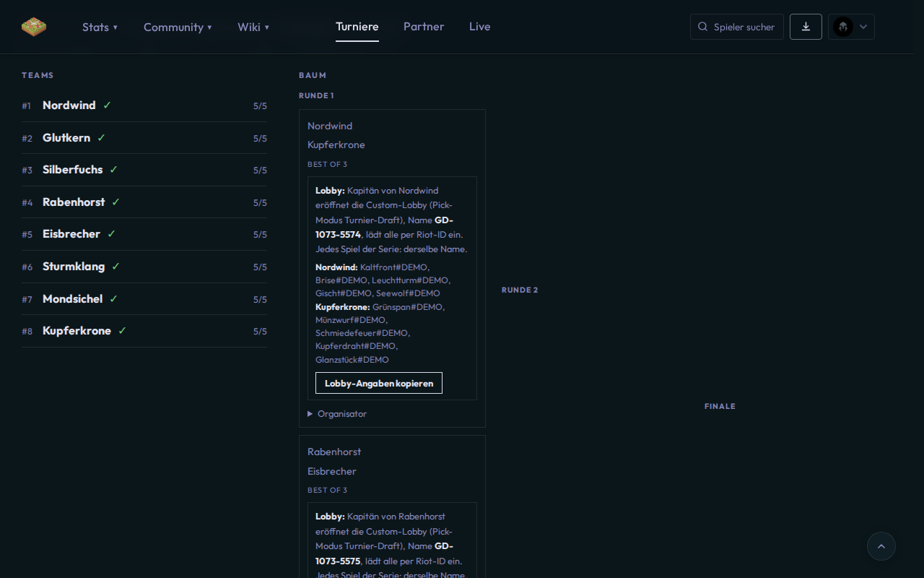Open the Wiki dropdown menu

[253, 27]
